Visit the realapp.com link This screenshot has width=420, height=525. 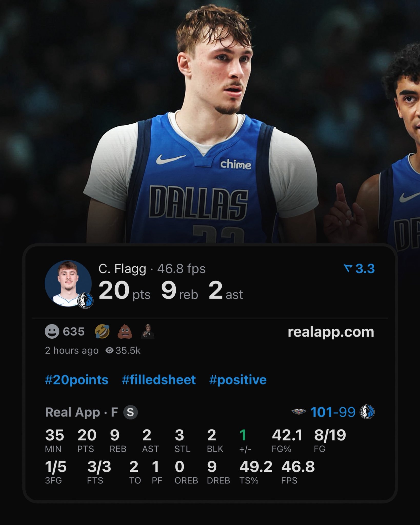click(x=331, y=332)
